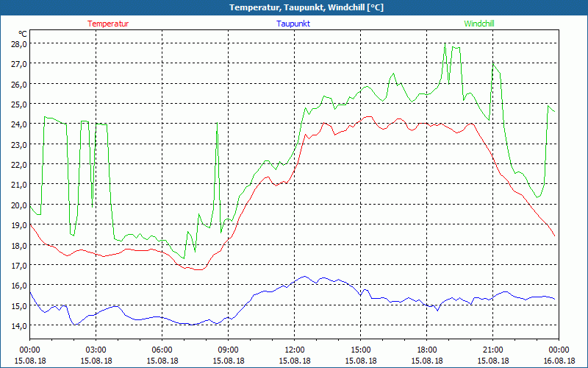Click the 18:00 time axis label
The width and height of the screenshot is (588, 368).
point(427,350)
